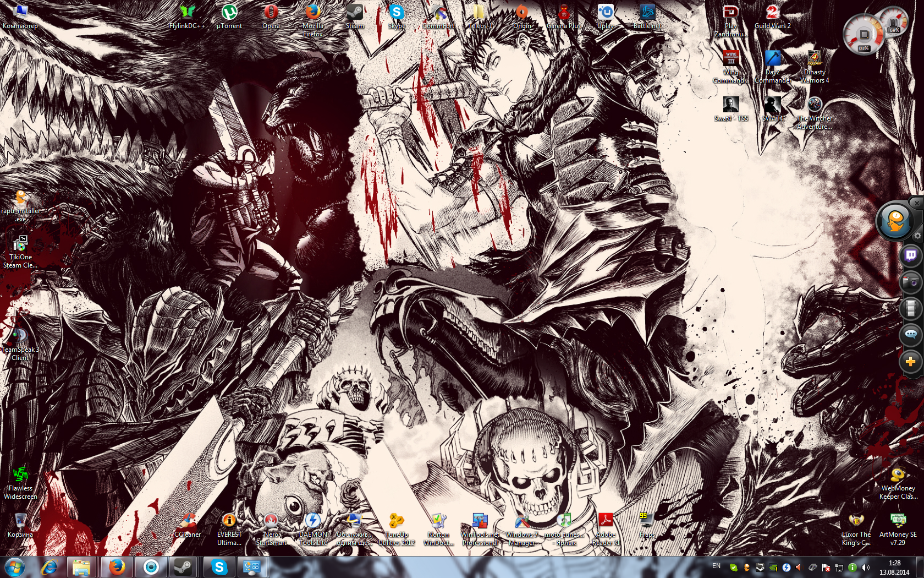Open TikiOne Steam Cleaner shortcut
This screenshot has height=578, width=924.
click(x=20, y=252)
